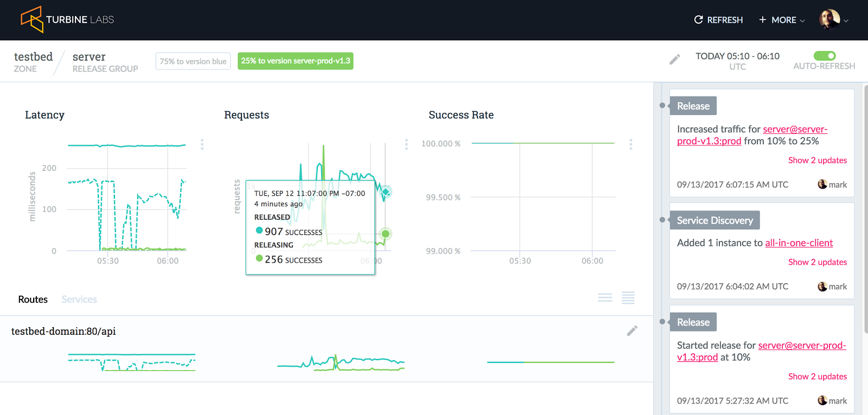Click the timeline dot beside Service Discovery
This screenshot has height=415, width=868.
click(662, 220)
